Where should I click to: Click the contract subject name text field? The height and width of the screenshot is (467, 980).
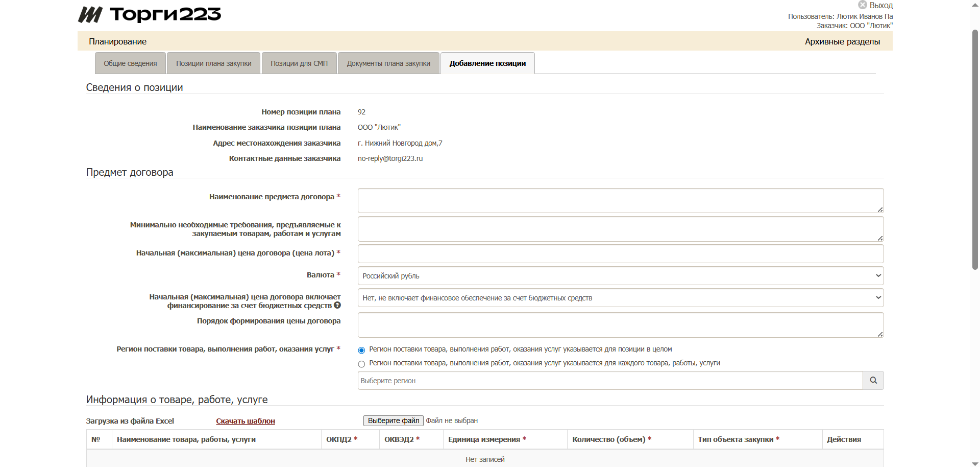[x=620, y=200]
